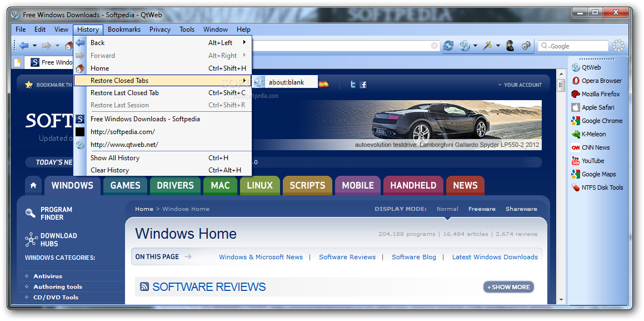
Task: Open the Mozilla Firefox bookmark
Action: (596, 94)
